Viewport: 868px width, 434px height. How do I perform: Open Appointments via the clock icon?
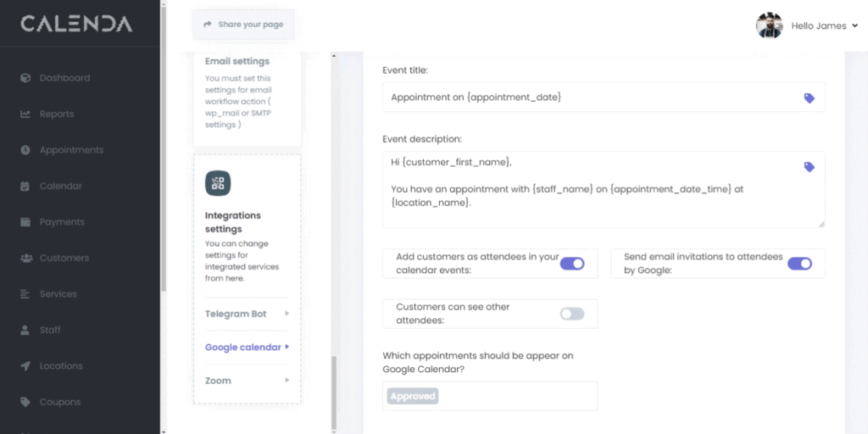(25, 150)
